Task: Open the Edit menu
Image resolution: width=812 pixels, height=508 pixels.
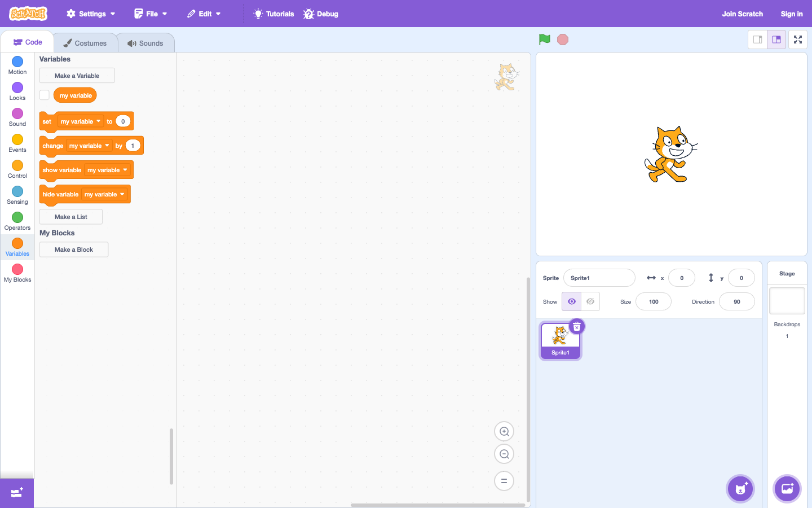Action: coord(204,14)
